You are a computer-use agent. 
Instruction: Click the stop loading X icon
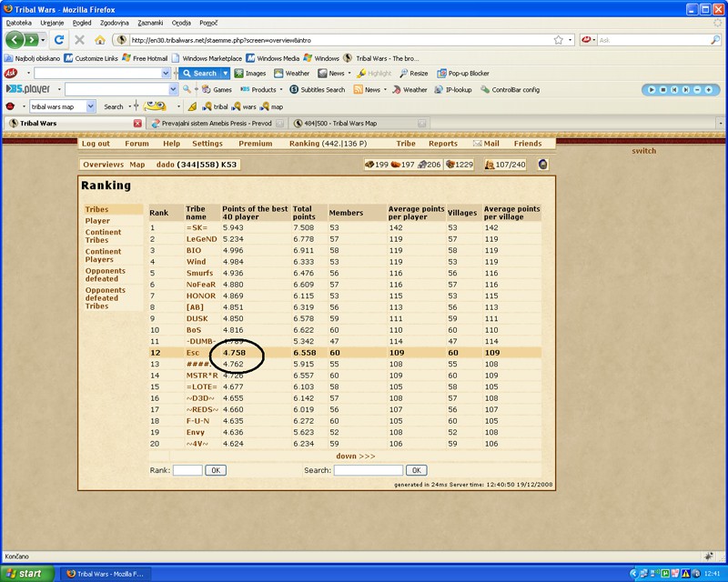coord(79,40)
